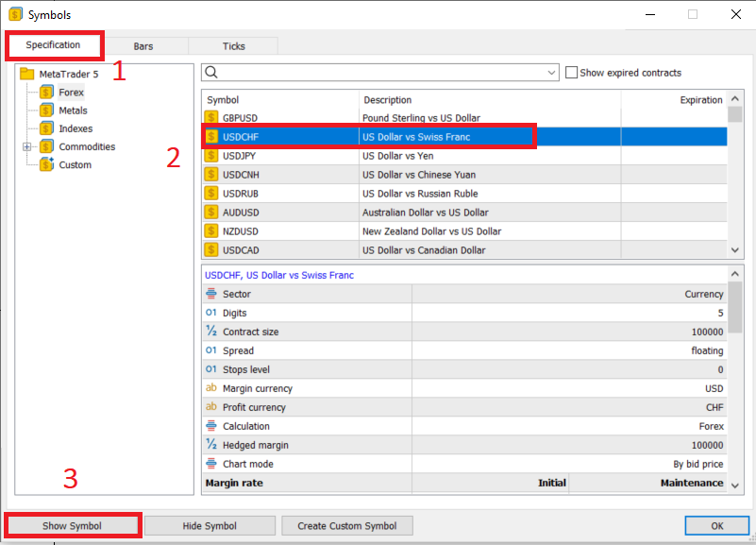
Task: Select the MetaTrader 5 root node
Action: click(68, 74)
